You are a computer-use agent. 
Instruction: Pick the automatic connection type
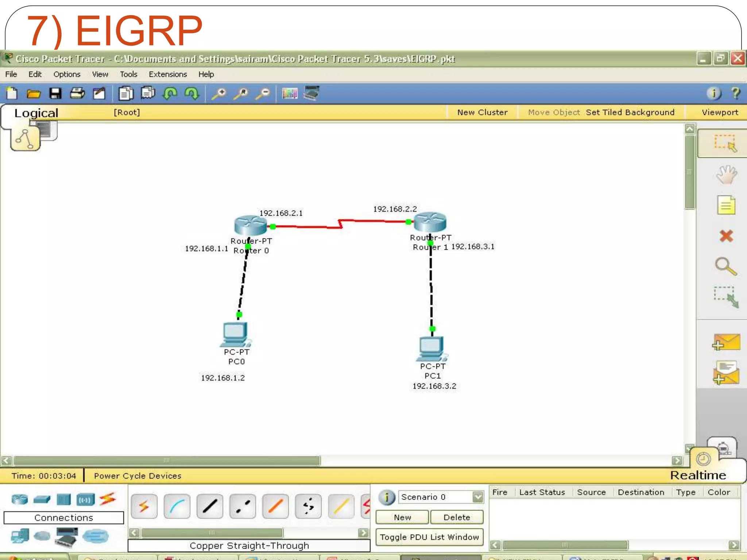[144, 506]
